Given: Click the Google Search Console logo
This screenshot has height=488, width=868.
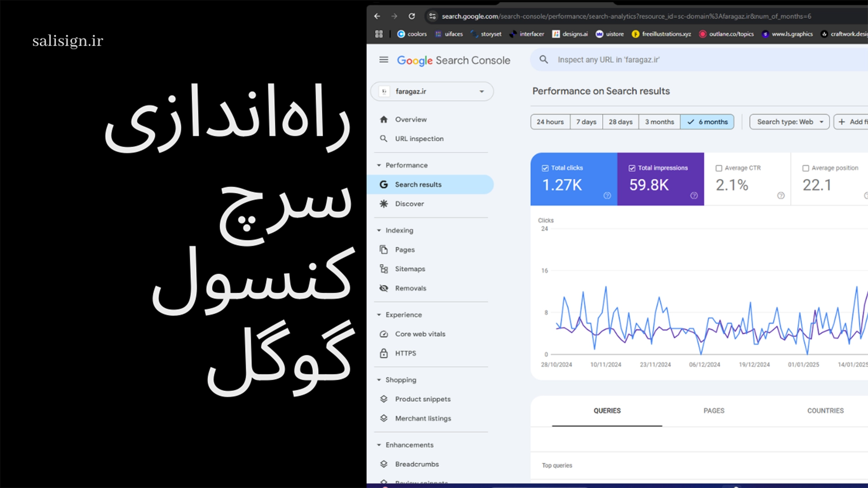Looking at the screenshot, I should (x=453, y=60).
